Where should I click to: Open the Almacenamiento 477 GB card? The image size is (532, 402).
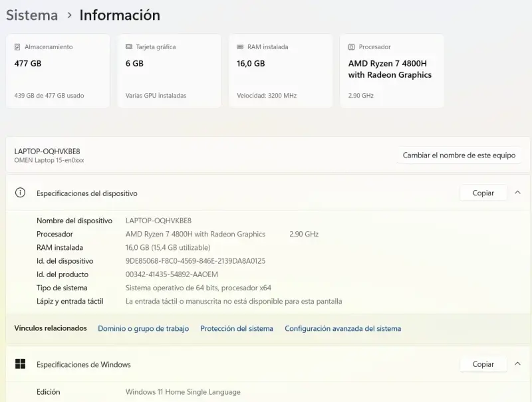click(58, 71)
